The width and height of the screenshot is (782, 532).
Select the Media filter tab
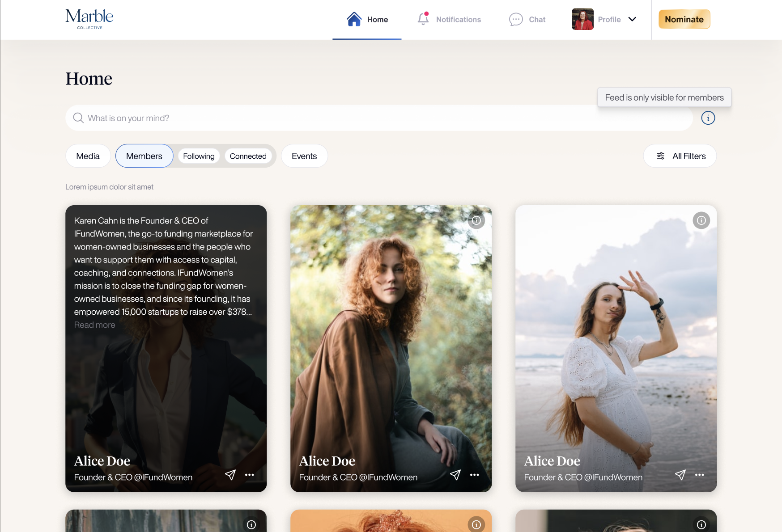88,156
